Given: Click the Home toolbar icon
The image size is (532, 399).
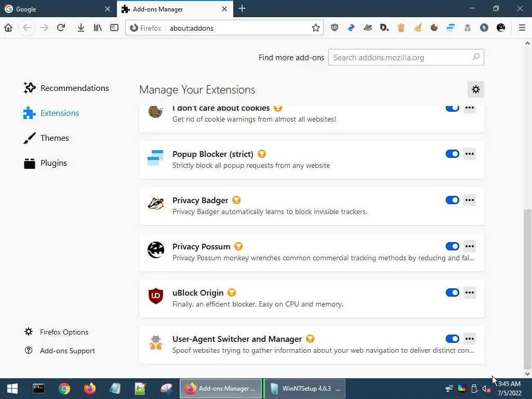Looking at the screenshot, I should point(8,28).
